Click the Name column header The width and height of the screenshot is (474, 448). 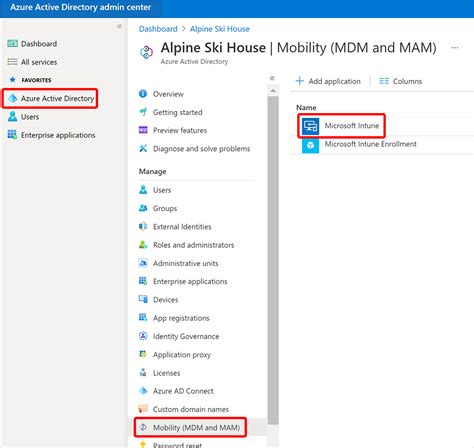click(306, 107)
